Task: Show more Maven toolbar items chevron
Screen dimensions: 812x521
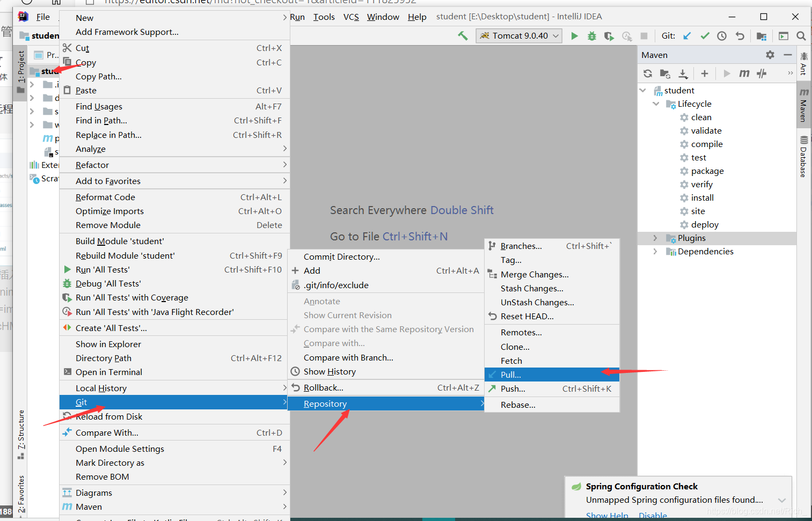Action: point(790,74)
